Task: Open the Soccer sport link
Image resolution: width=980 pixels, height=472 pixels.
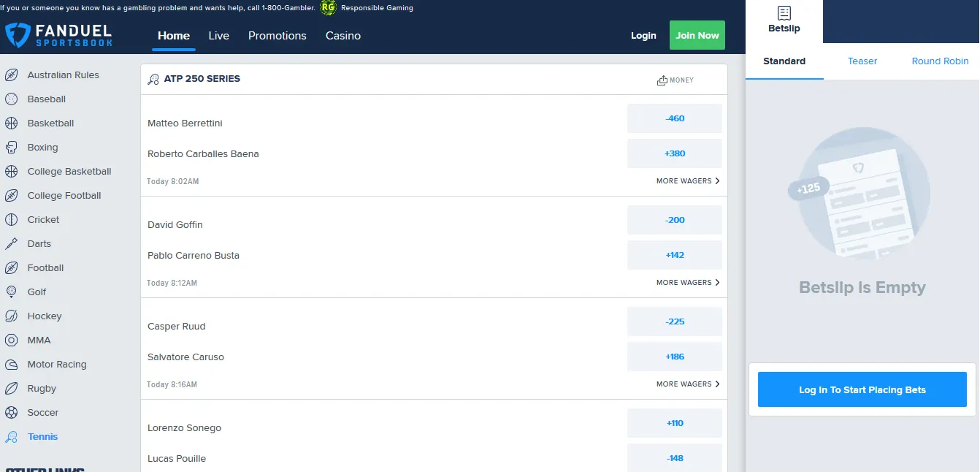Action: click(x=42, y=413)
